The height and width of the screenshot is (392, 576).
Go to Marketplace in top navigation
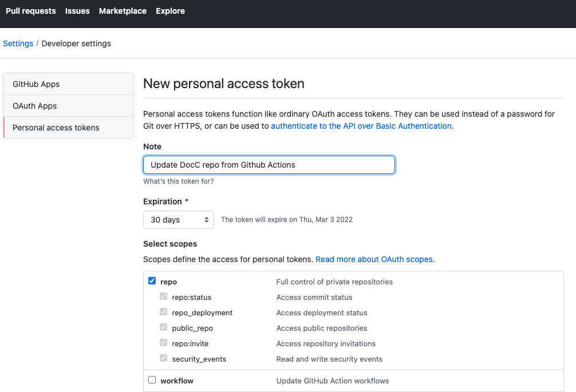pyautogui.click(x=123, y=11)
